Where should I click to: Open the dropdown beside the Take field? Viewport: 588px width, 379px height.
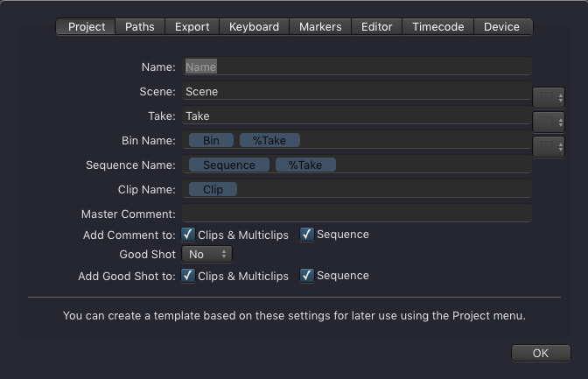pyautogui.click(x=549, y=122)
